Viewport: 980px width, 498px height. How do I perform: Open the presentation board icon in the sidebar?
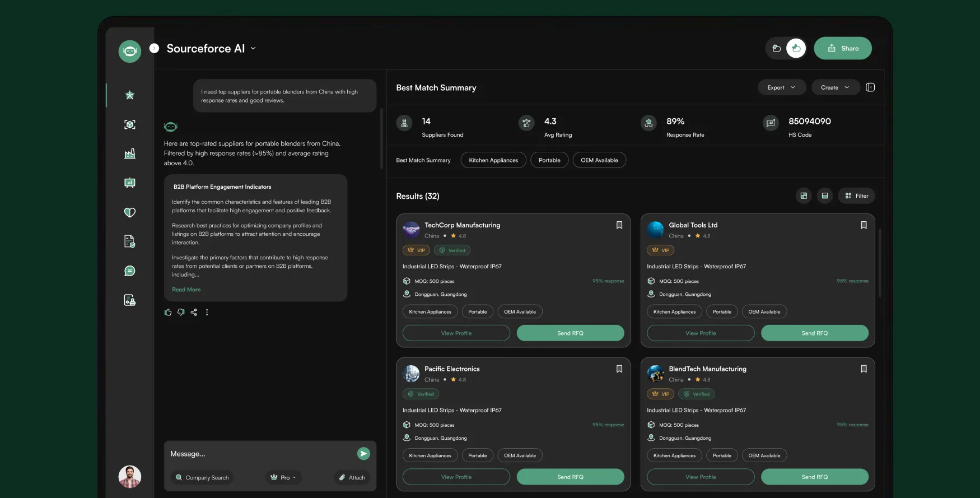(130, 183)
